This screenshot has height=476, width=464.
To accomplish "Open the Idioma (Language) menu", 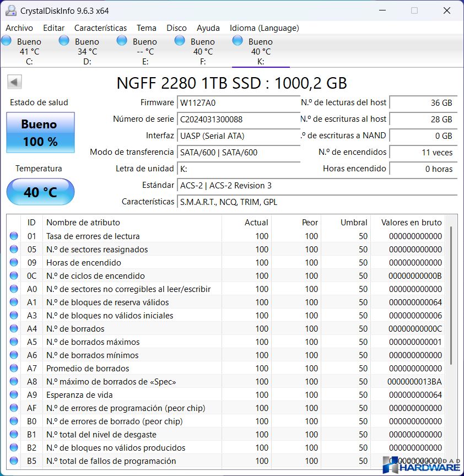I will pos(264,28).
